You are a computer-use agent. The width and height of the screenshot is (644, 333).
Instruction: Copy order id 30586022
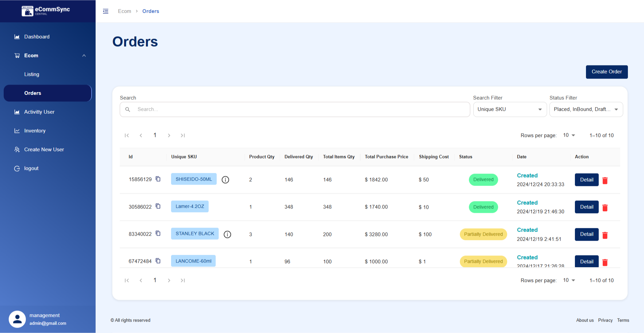point(158,206)
